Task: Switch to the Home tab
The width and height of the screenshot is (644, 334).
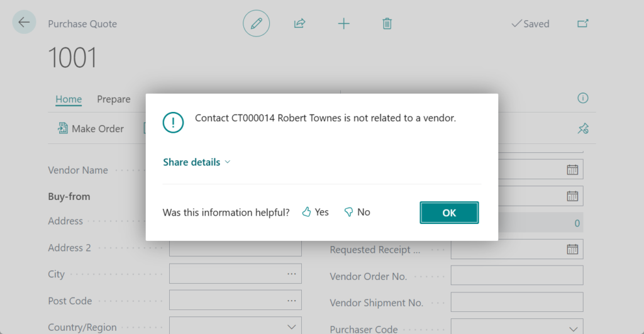Action: tap(69, 99)
